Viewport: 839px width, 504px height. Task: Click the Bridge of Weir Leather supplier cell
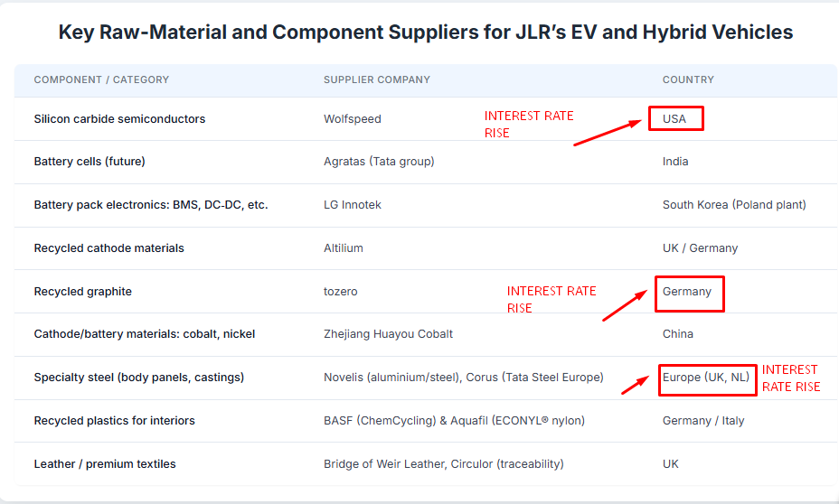coord(444,464)
